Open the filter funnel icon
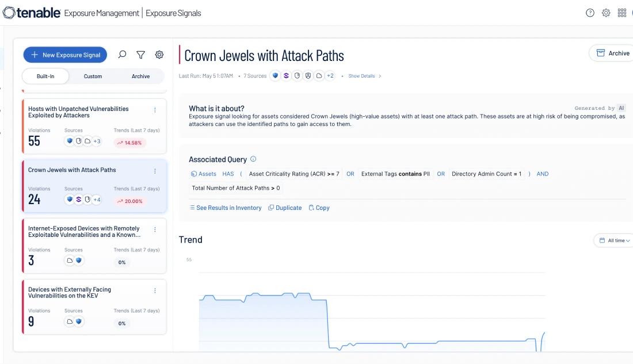Image resolution: width=633 pixels, height=364 pixels. click(140, 55)
